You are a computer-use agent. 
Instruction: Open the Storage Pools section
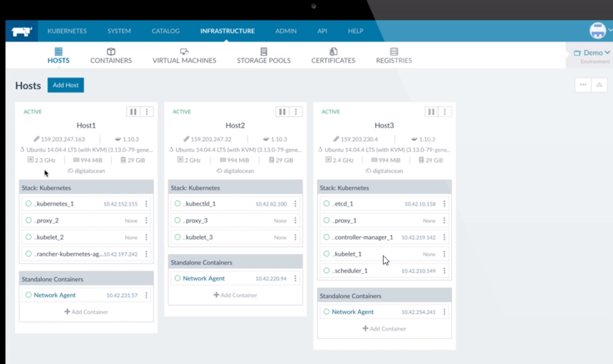(263, 56)
